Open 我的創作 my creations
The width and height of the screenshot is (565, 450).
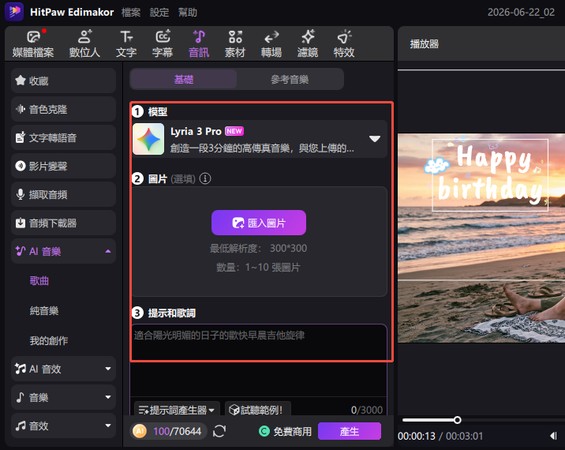click(x=49, y=340)
